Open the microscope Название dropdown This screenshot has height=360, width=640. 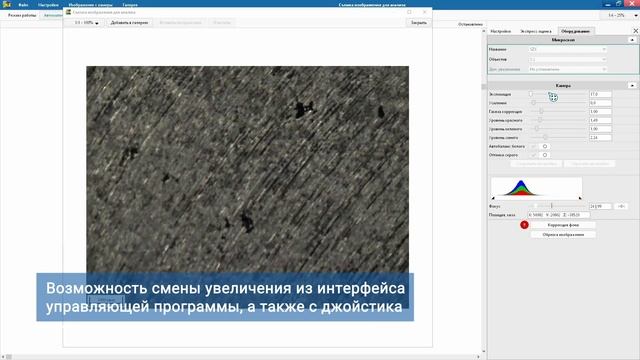[x=567, y=49]
